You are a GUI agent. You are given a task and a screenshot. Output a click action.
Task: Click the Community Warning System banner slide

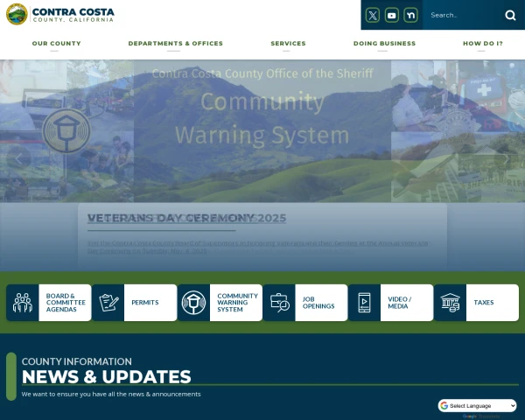pos(262,131)
